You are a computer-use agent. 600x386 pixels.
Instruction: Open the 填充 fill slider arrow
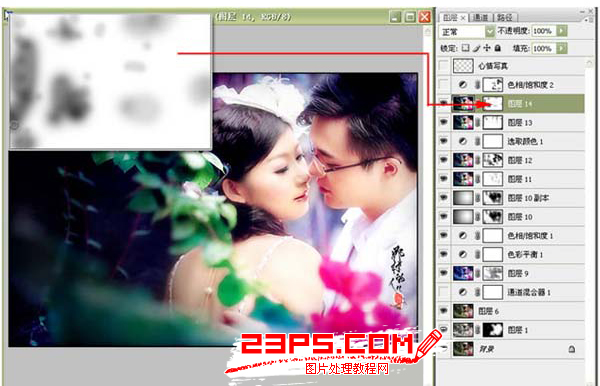coord(562,49)
